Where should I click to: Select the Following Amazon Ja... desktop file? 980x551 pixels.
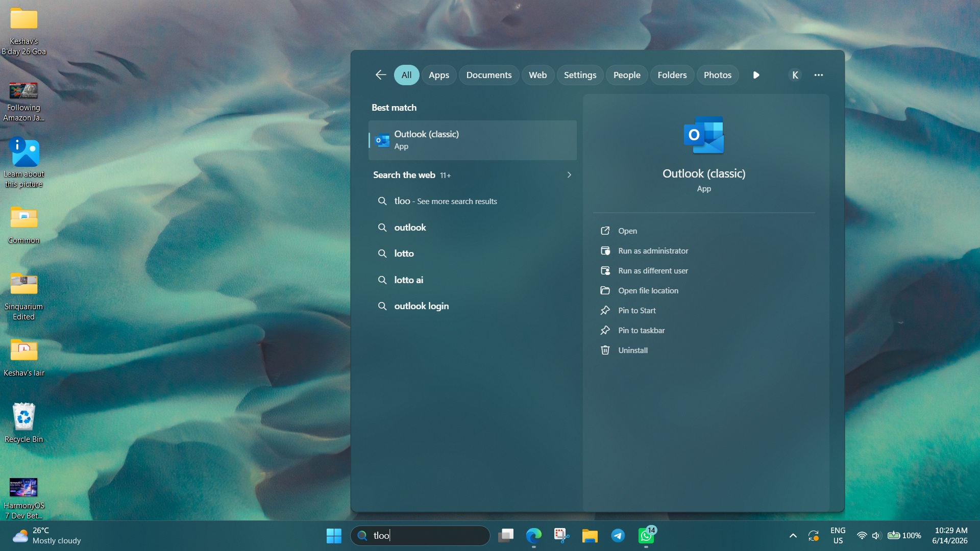coord(24,102)
